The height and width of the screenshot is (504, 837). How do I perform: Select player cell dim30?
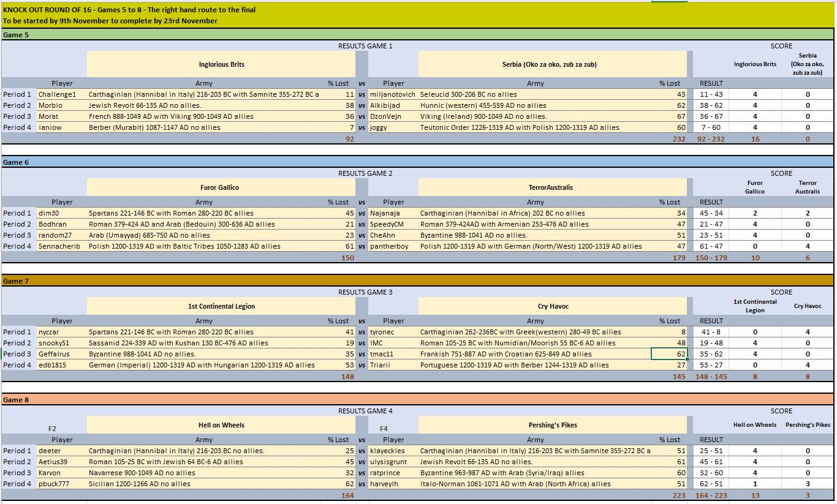click(x=62, y=213)
